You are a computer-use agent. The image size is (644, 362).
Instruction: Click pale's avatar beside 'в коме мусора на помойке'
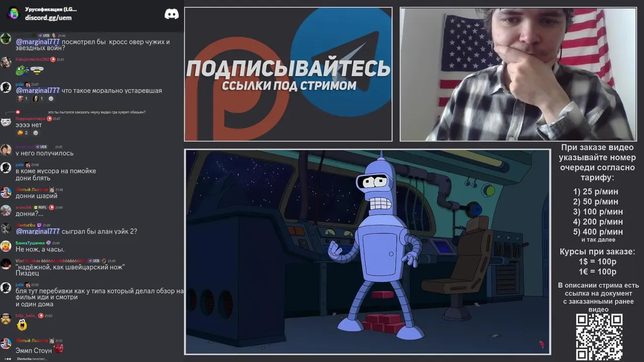tap(6, 168)
